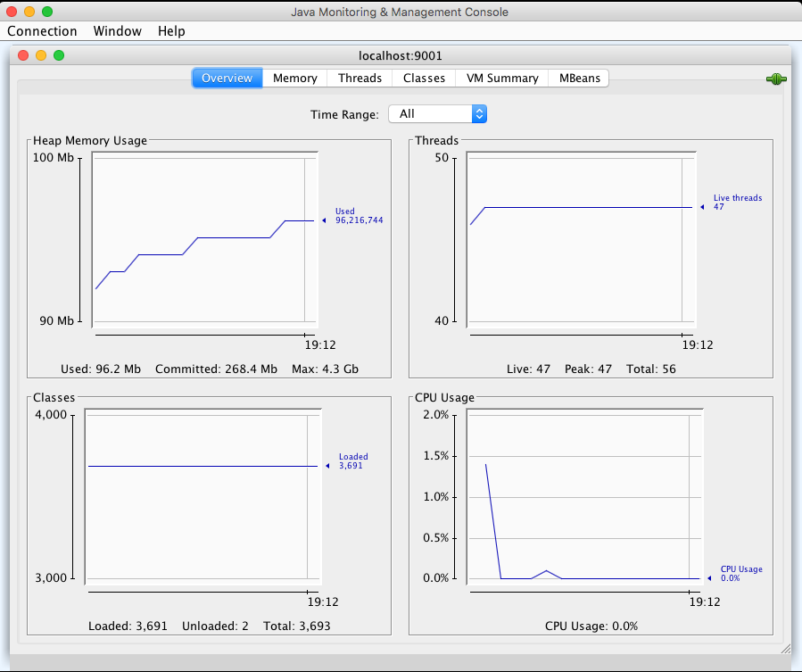Click the green connection status icon
The image size is (802, 672).
tap(775, 79)
